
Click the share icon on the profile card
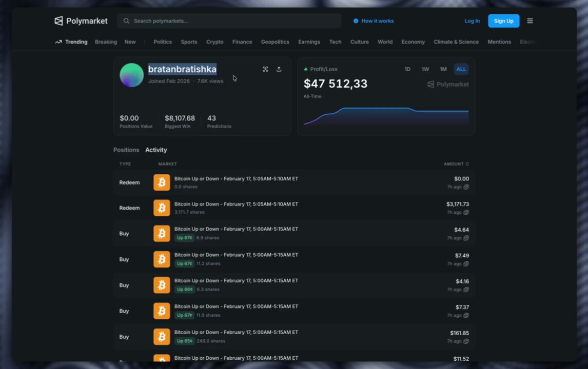click(x=279, y=69)
